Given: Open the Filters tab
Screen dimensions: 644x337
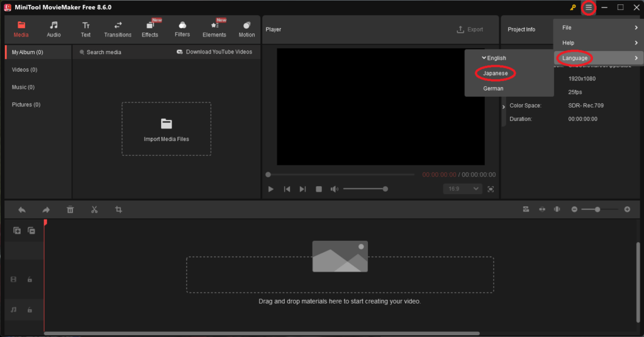Looking at the screenshot, I should tap(182, 30).
